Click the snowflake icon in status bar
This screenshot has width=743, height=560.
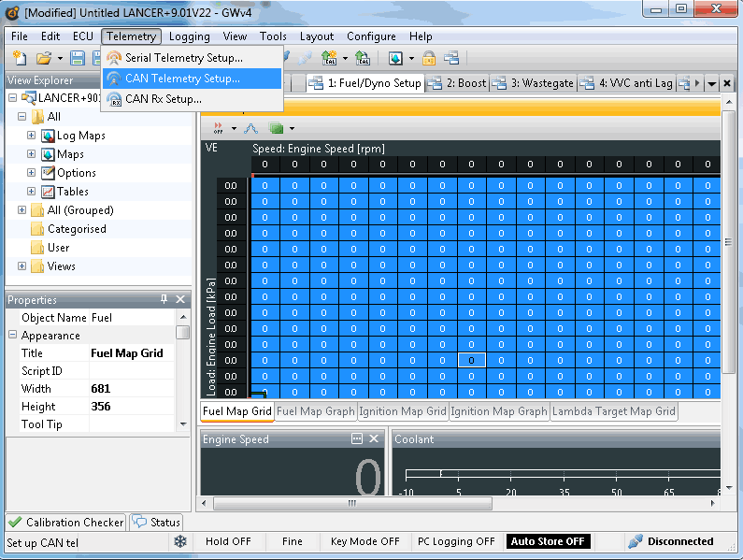click(x=180, y=541)
